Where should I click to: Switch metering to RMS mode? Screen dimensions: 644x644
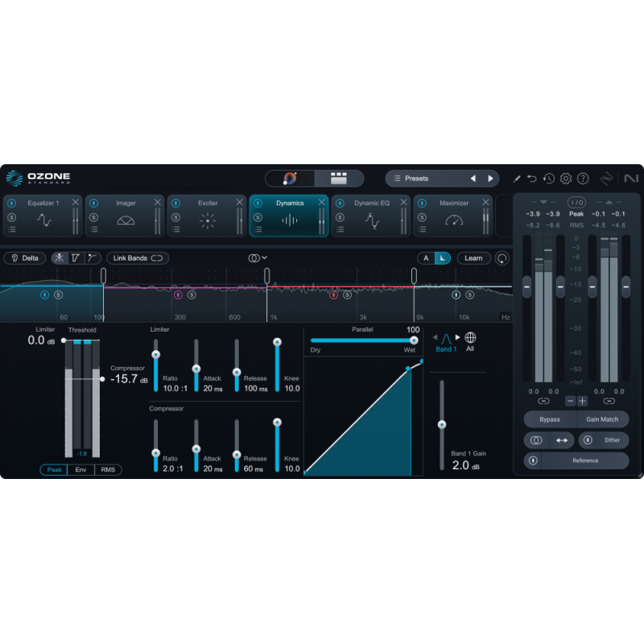107,469
